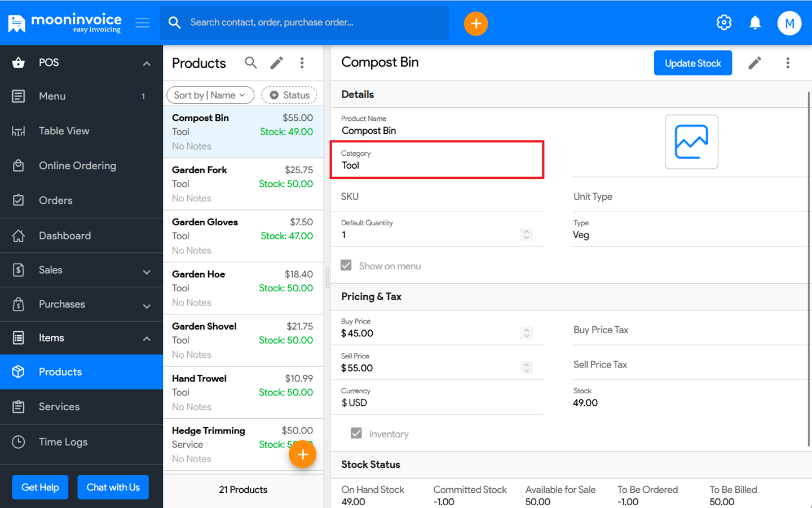Image resolution: width=812 pixels, height=508 pixels.
Task: Click pencil icon in Products list header
Action: pos(276,63)
